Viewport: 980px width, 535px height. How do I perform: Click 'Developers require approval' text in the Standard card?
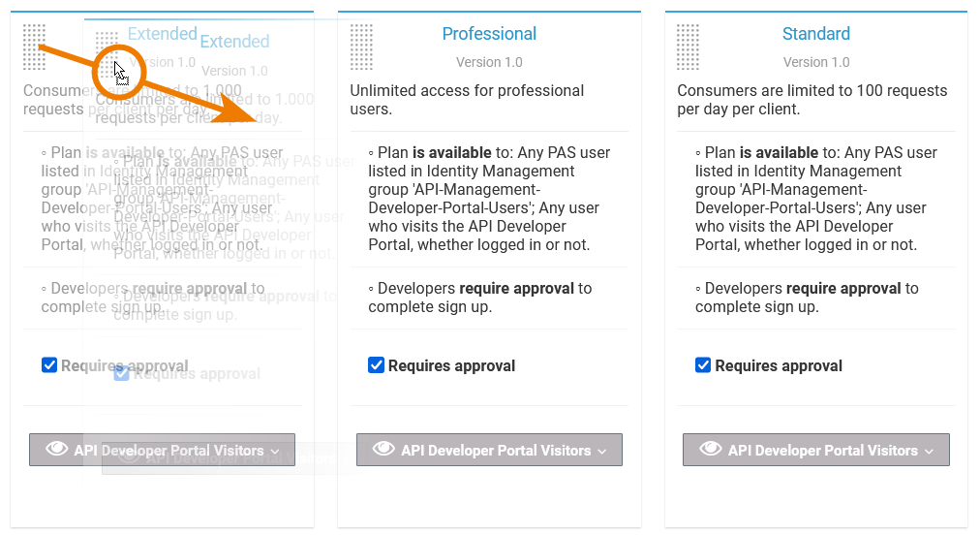[807, 298]
